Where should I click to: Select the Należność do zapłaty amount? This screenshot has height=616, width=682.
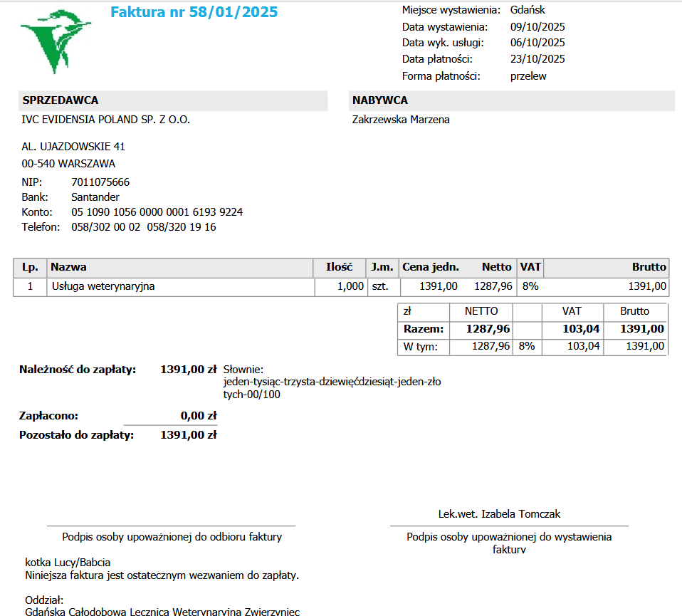[189, 370]
